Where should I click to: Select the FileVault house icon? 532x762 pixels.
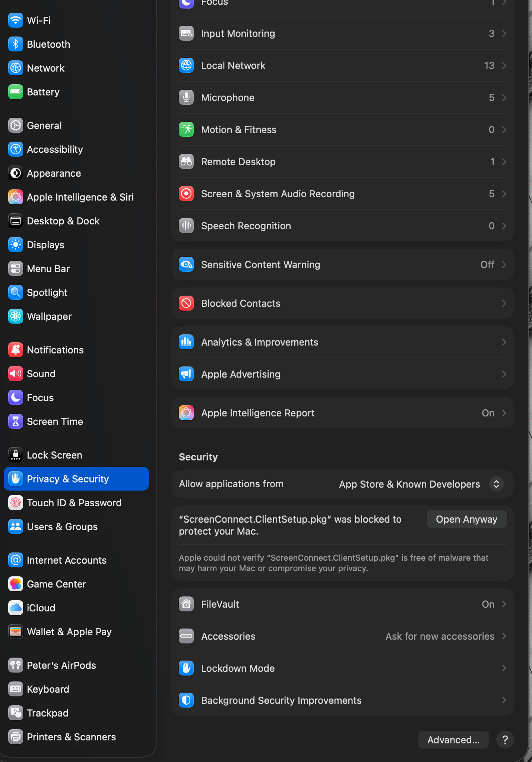pos(186,604)
